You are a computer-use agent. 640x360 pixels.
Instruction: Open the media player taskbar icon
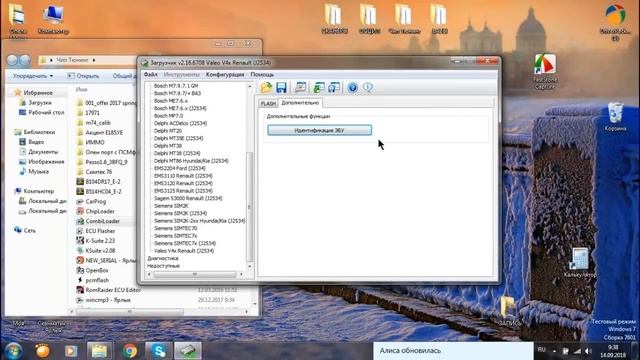[71, 351]
